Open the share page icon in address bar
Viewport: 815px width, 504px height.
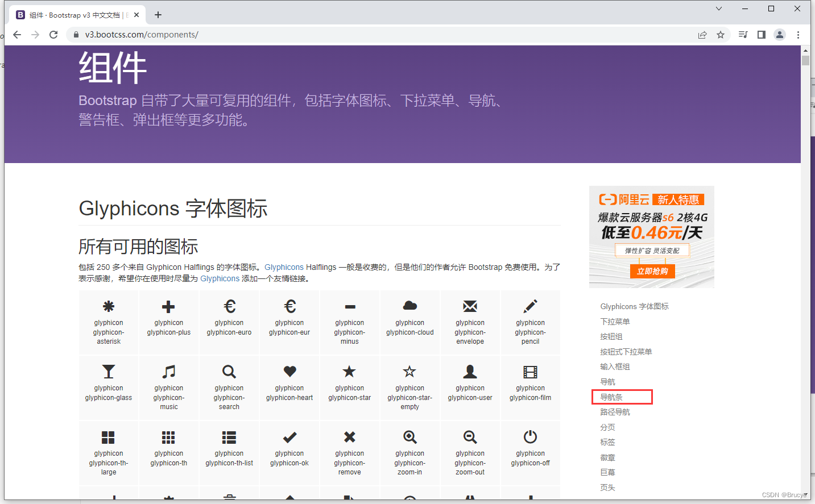[x=702, y=35]
